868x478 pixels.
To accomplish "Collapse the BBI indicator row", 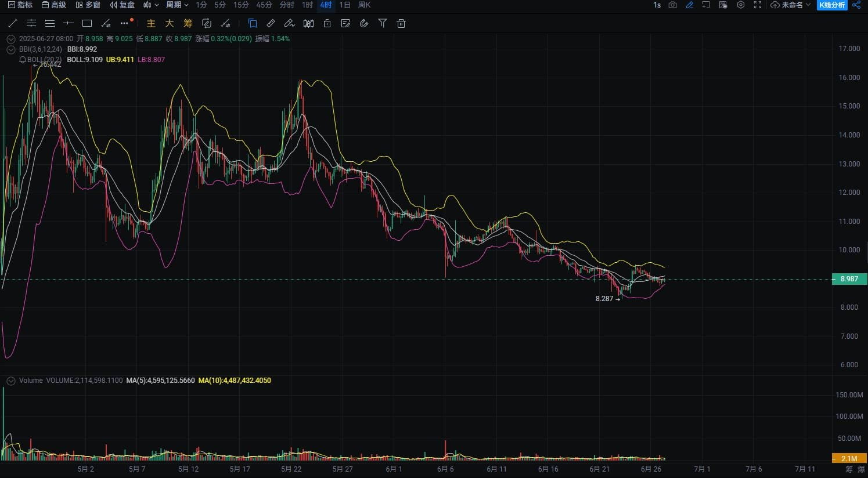I will click(10, 49).
